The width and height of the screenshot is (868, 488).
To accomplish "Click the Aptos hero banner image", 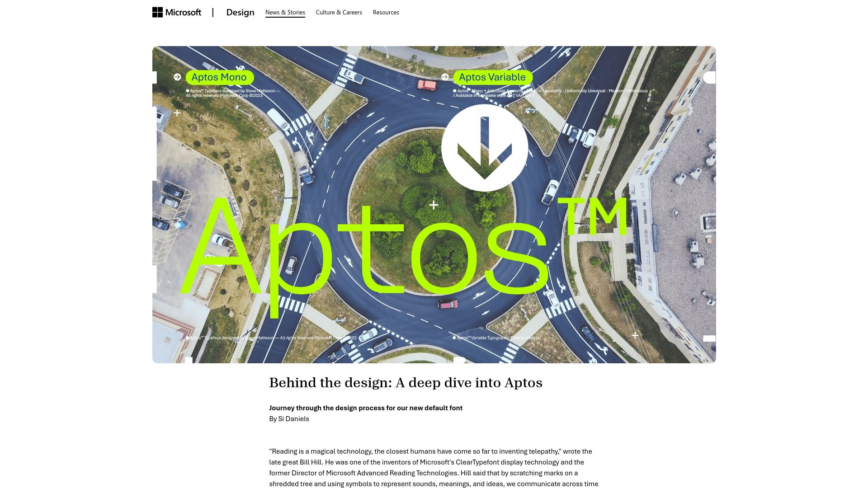I will (x=434, y=205).
